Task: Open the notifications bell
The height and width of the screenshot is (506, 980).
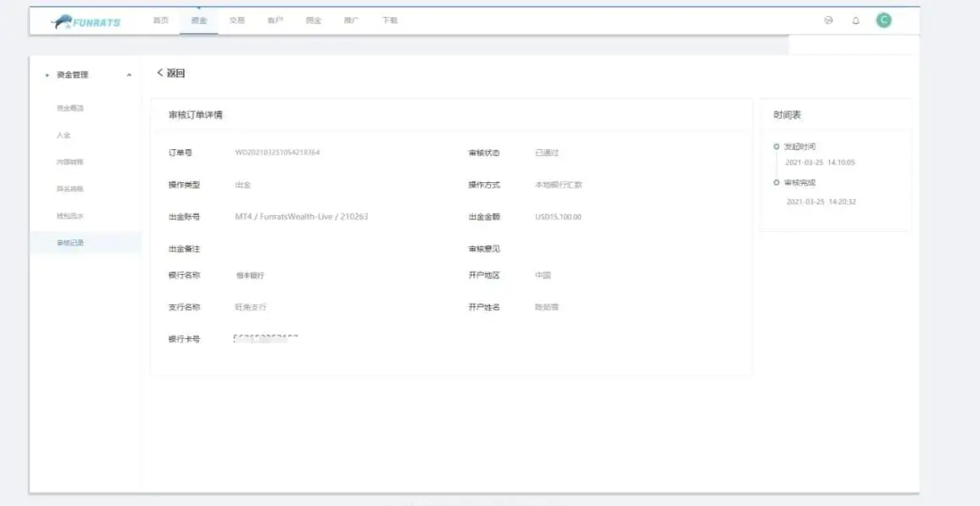Action: click(855, 21)
